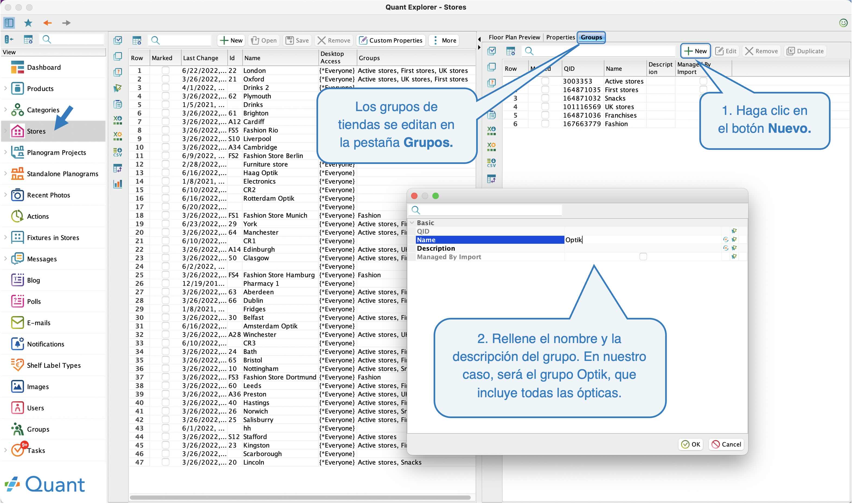Open Shelf Label Types icon

click(x=17, y=365)
